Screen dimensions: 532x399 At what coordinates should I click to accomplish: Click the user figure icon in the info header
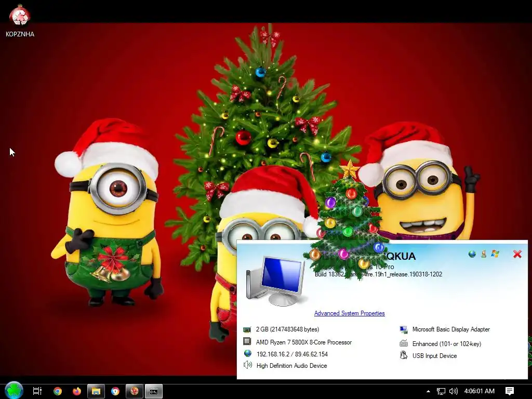pyautogui.click(x=484, y=254)
